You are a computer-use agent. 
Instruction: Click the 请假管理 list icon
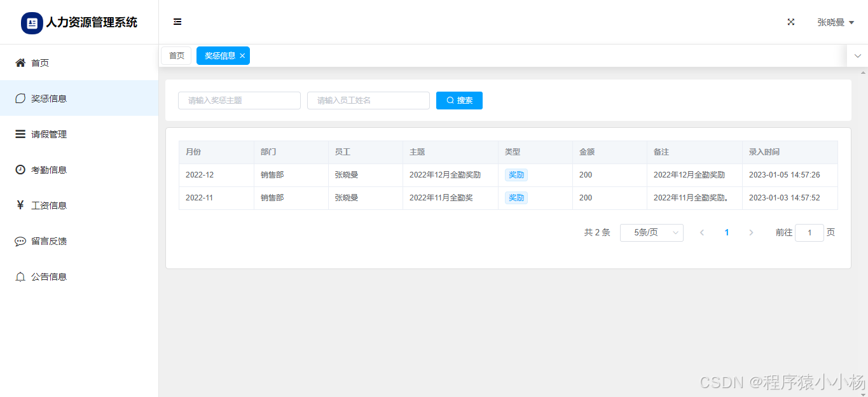coord(20,134)
